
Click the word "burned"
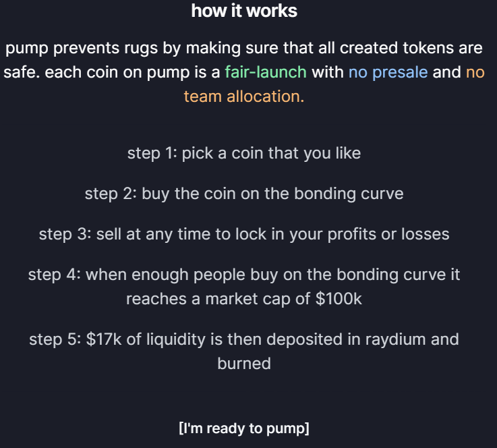pyautogui.click(x=244, y=363)
